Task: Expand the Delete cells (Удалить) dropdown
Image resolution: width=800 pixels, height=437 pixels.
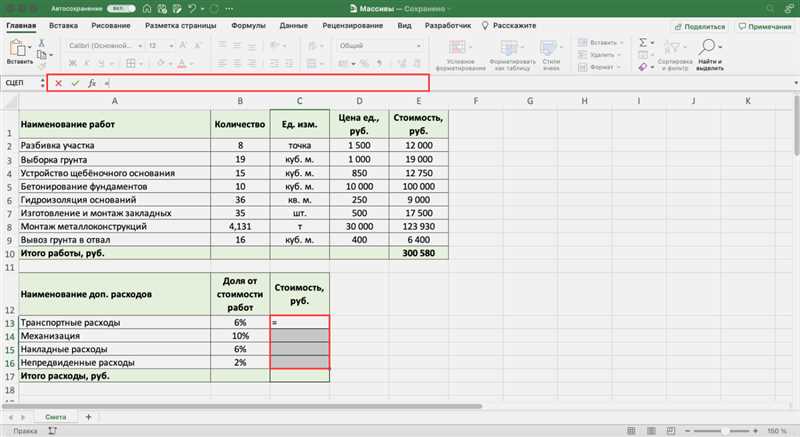Action: click(619, 55)
